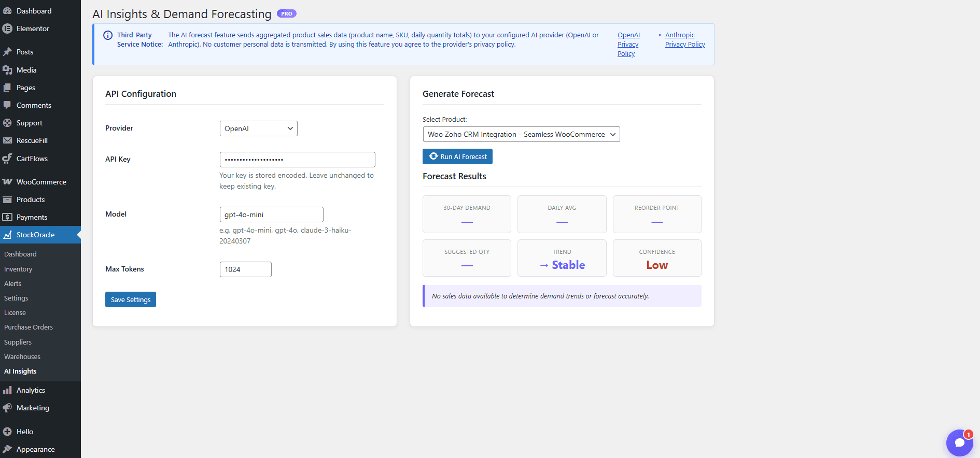980x458 pixels.
Task: Click the REORDER POINT result card
Action: click(657, 214)
